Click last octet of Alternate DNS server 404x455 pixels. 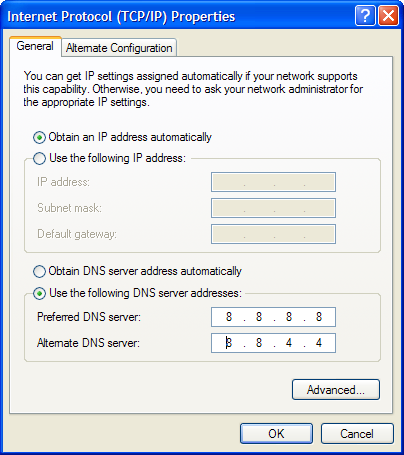(x=319, y=343)
